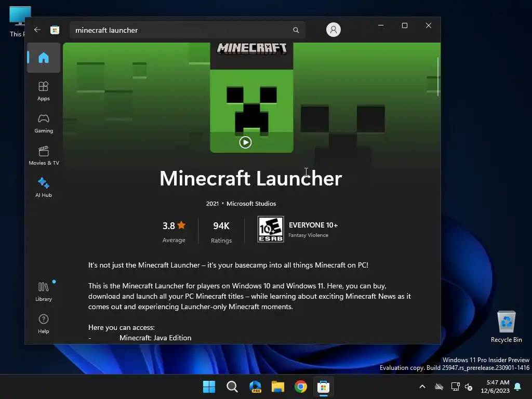
Task: Click the Microsoft Store logo icon
Action: (x=55, y=30)
